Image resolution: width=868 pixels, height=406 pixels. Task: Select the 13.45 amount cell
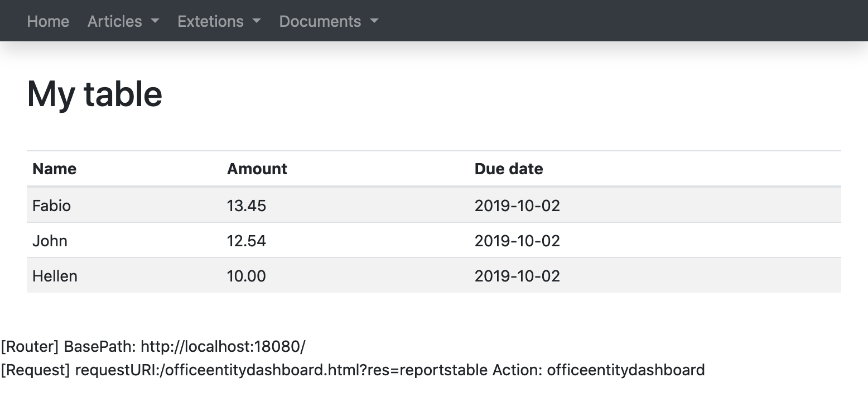pyautogui.click(x=345, y=205)
